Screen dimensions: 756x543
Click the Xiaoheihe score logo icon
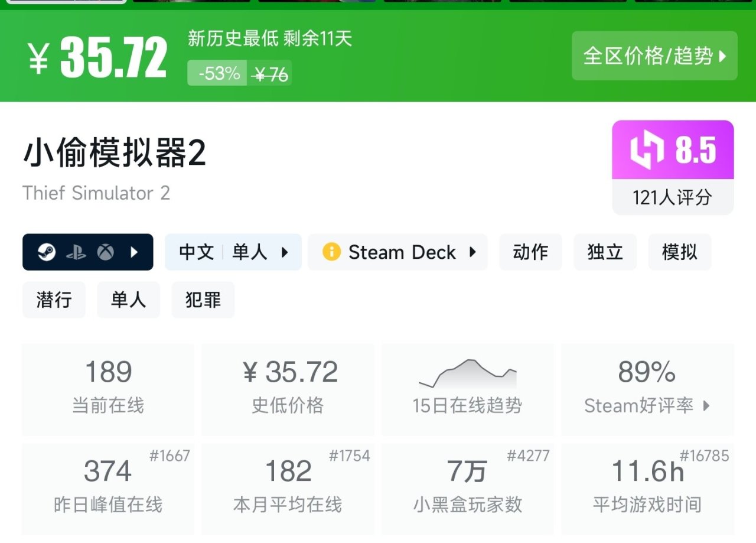pos(647,149)
